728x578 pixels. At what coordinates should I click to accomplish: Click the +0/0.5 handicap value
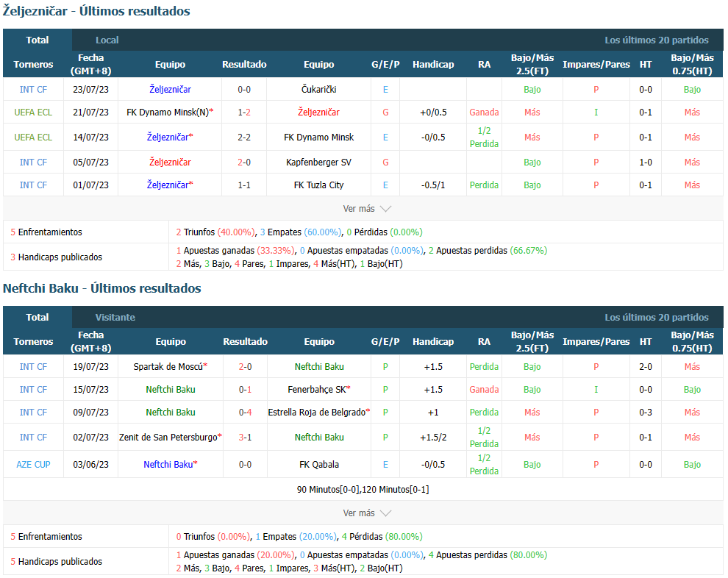point(433,112)
